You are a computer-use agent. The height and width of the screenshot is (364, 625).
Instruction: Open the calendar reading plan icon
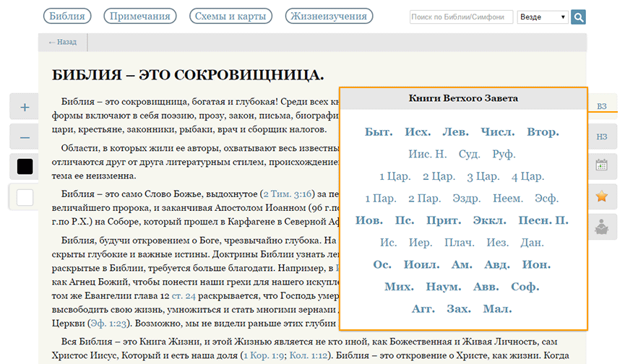point(601,165)
